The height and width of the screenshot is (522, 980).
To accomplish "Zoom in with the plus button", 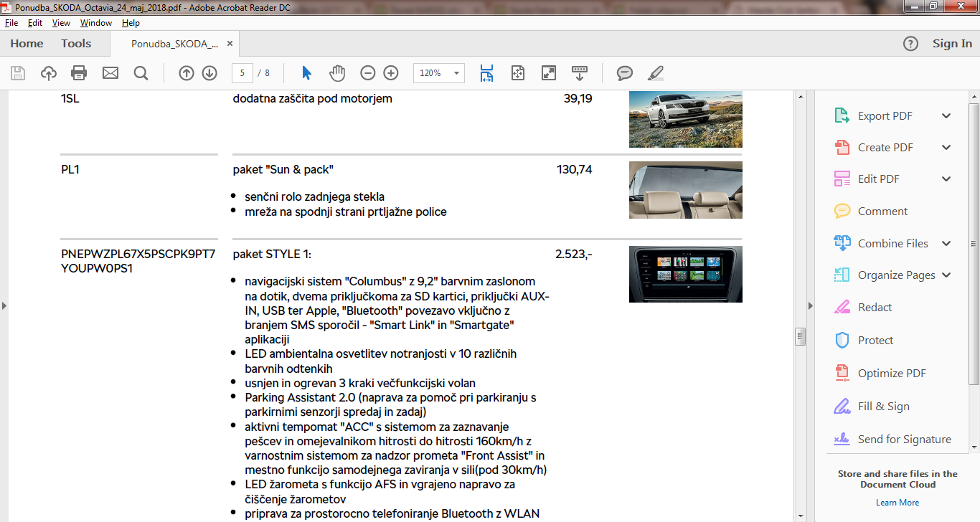I will click(x=391, y=73).
